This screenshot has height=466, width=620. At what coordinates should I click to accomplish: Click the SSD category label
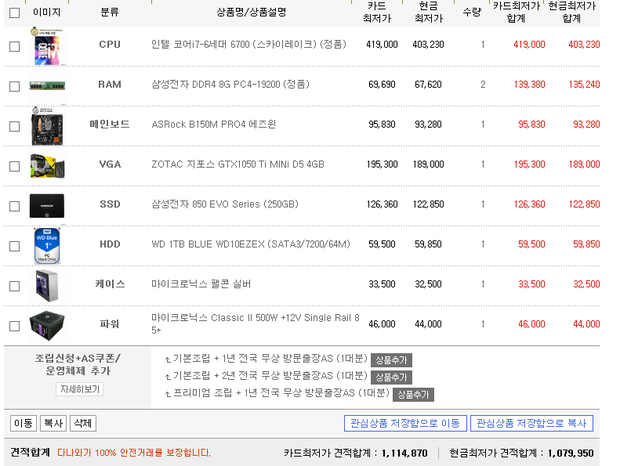pyautogui.click(x=110, y=204)
